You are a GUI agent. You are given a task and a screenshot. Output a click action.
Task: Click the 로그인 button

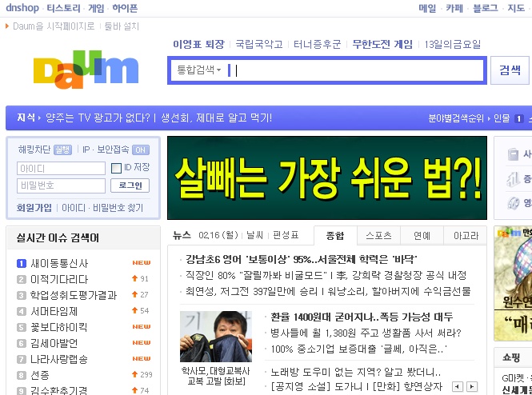pyautogui.click(x=130, y=186)
